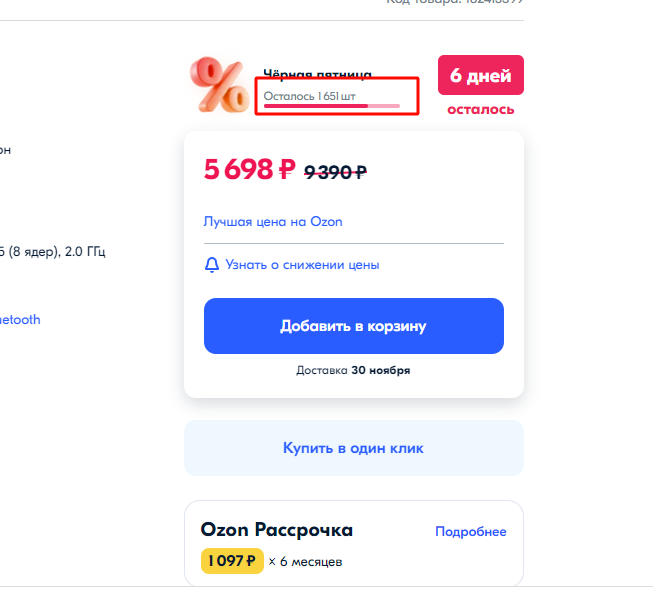Click the "Ozon Рассрочка" heading

277,530
